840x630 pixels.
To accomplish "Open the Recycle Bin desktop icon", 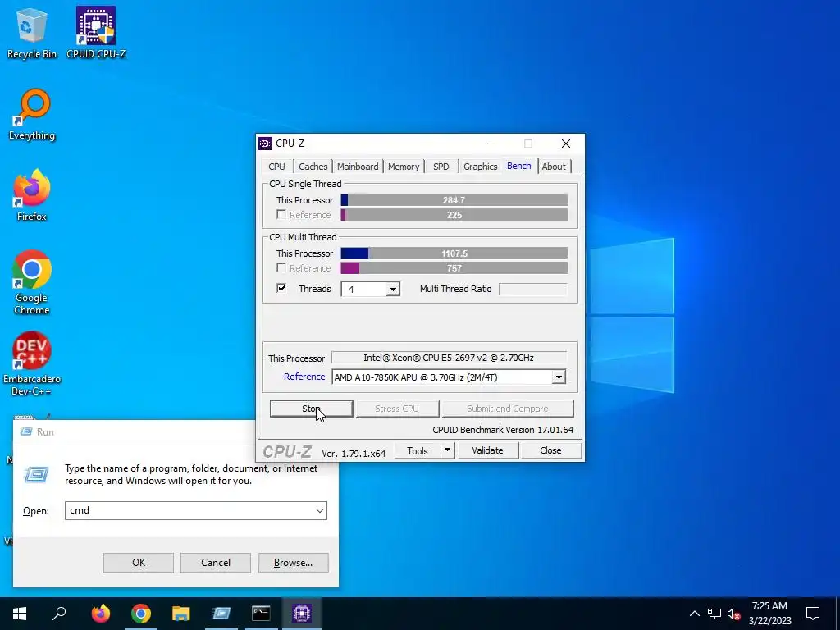I will point(32,33).
